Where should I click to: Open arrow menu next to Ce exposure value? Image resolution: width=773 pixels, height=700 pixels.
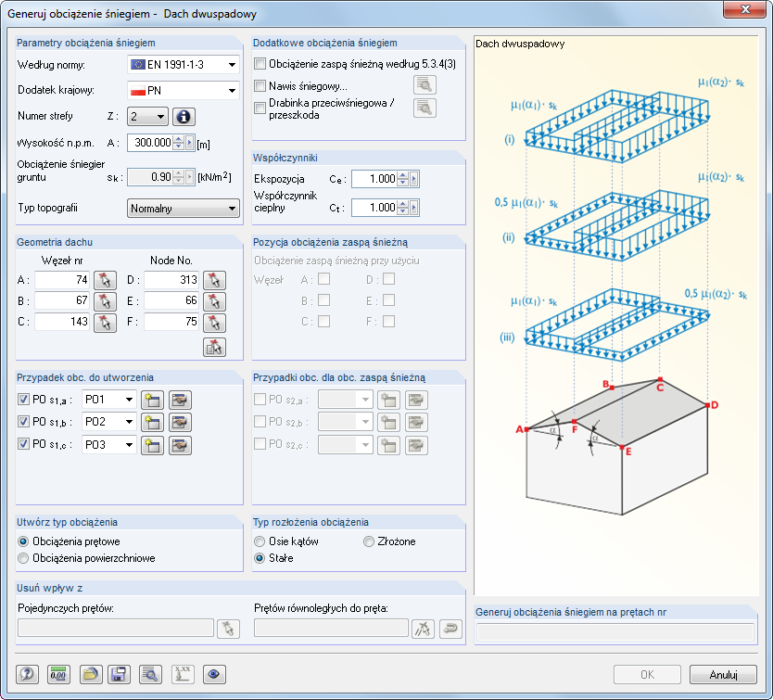pyautogui.click(x=414, y=179)
